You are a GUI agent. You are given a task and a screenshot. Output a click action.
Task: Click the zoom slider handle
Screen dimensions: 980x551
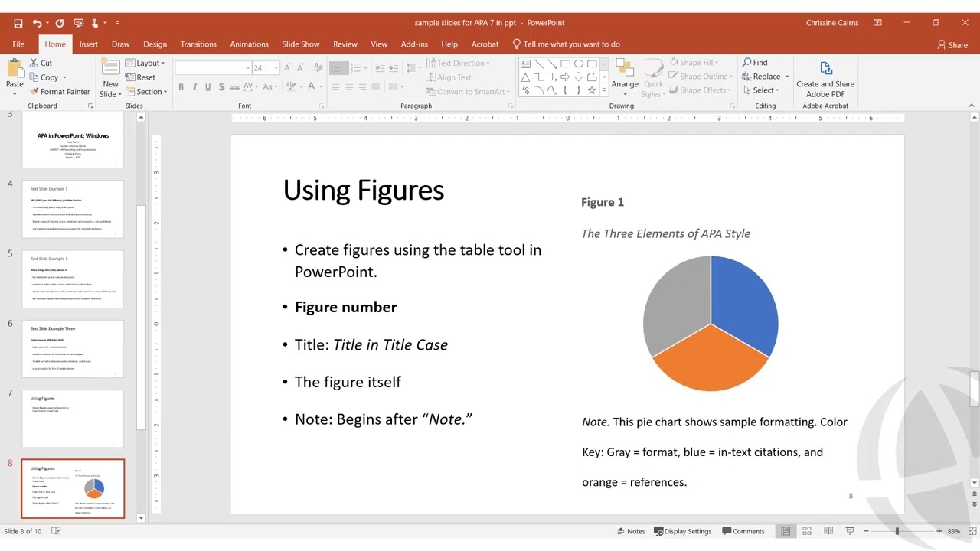tap(897, 531)
